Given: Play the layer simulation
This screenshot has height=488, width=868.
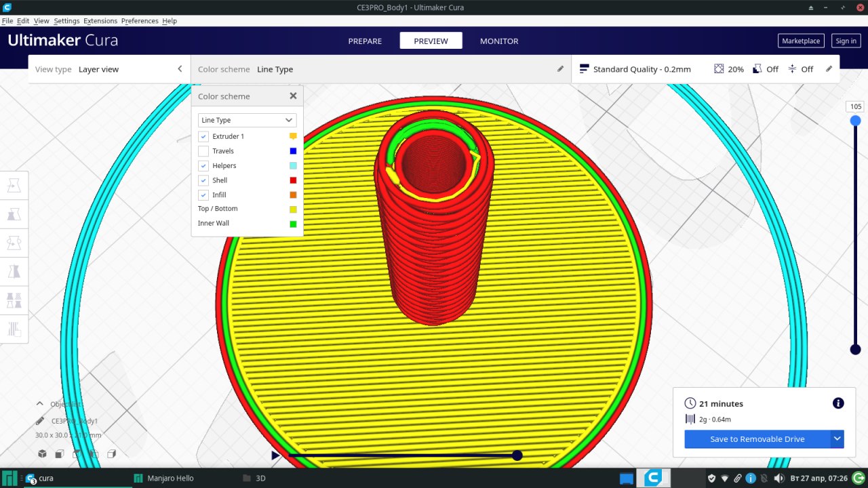Looking at the screenshot, I should click(275, 455).
